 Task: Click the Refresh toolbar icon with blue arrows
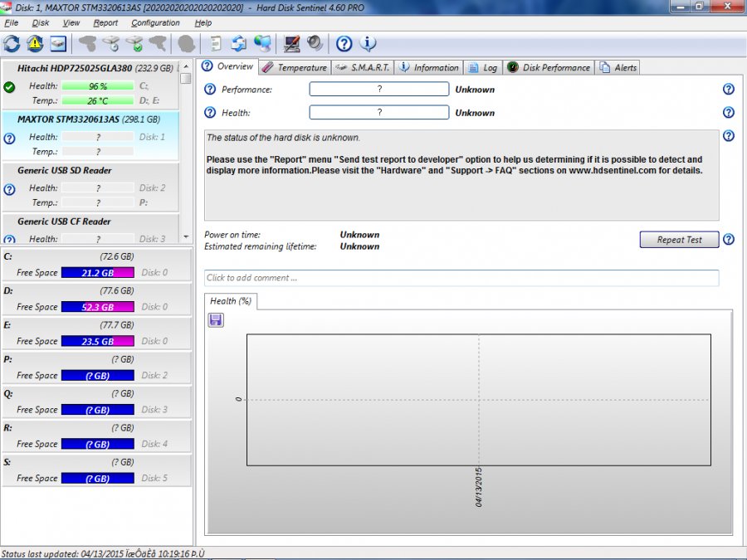pyautogui.click(x=12, y=44)
